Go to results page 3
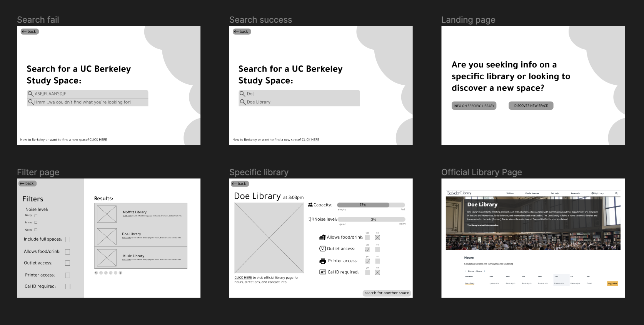Screen dimensions: 644x325 point(111,273)
